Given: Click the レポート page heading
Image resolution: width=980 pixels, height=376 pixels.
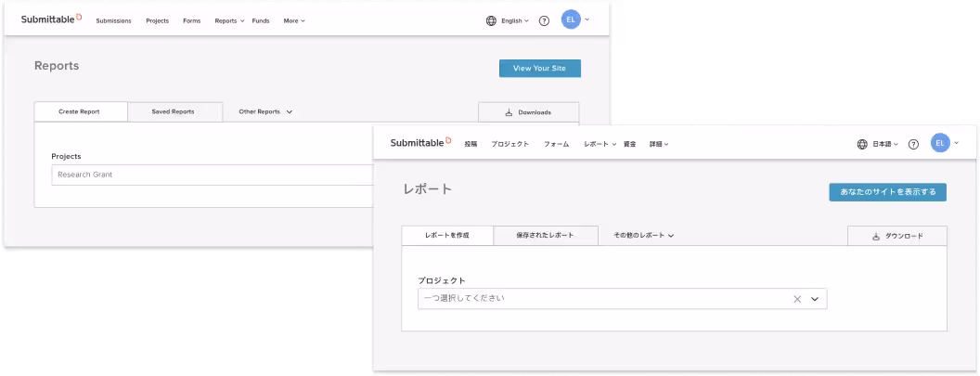Looking at the screenshot, I should [x=428, y=189].
